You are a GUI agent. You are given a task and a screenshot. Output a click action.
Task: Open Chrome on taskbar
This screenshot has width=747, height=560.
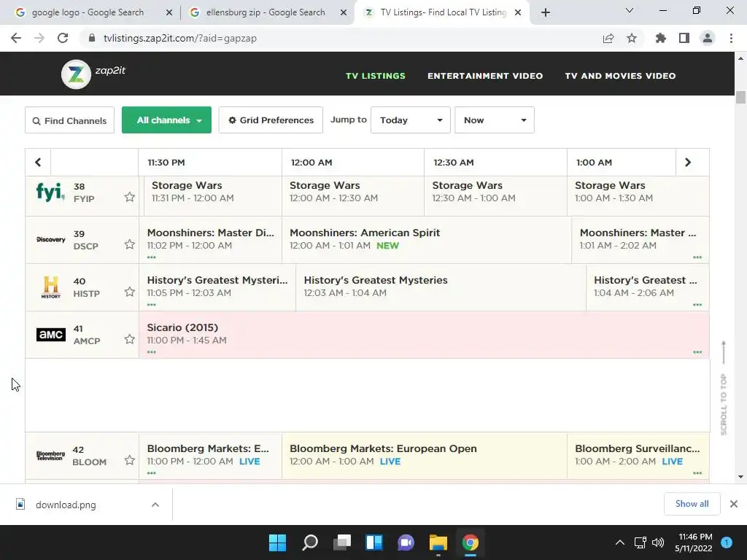tap(471, 542)
